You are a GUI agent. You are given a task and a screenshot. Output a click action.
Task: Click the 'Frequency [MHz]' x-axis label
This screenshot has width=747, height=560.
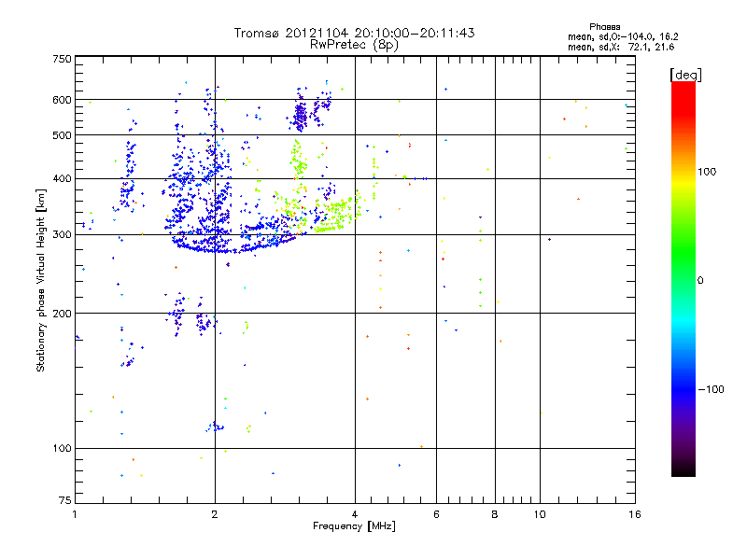tap(354, 526)
